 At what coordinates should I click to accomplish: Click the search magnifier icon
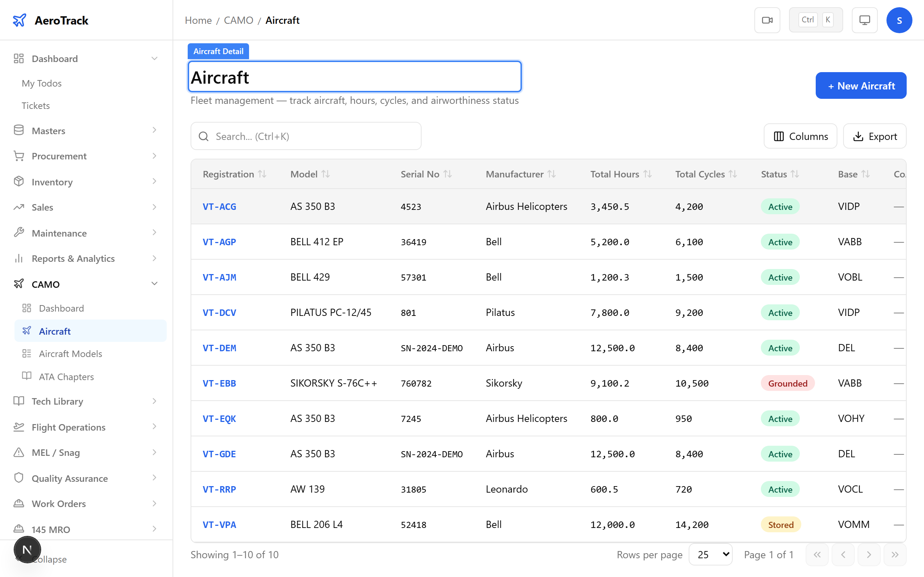(204, 136)
